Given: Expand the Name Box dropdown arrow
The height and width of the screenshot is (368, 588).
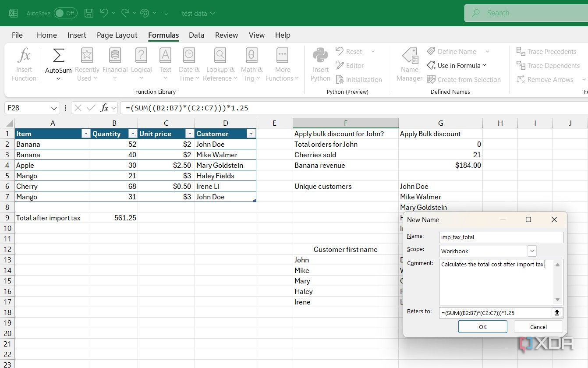Looking at the screenshot, I should tap(54, 108).
